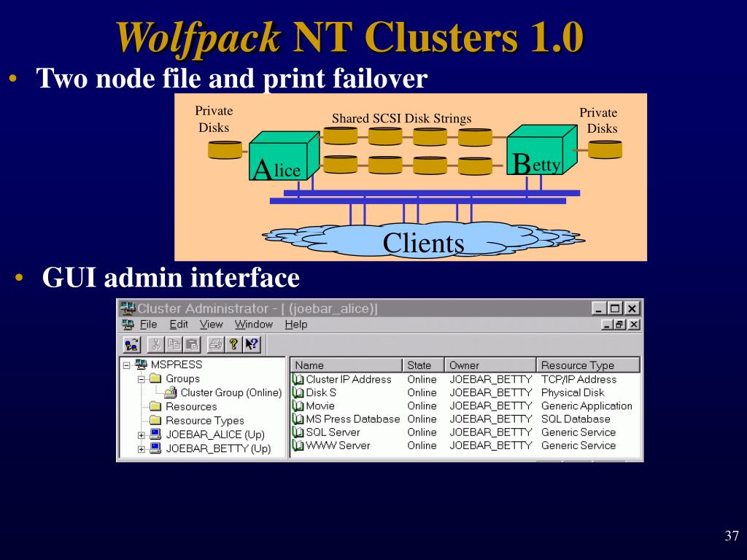Select the Groups label in the tree
Image resolution: width=747 pixels, height=560 pixels.
tap(182, 378)
